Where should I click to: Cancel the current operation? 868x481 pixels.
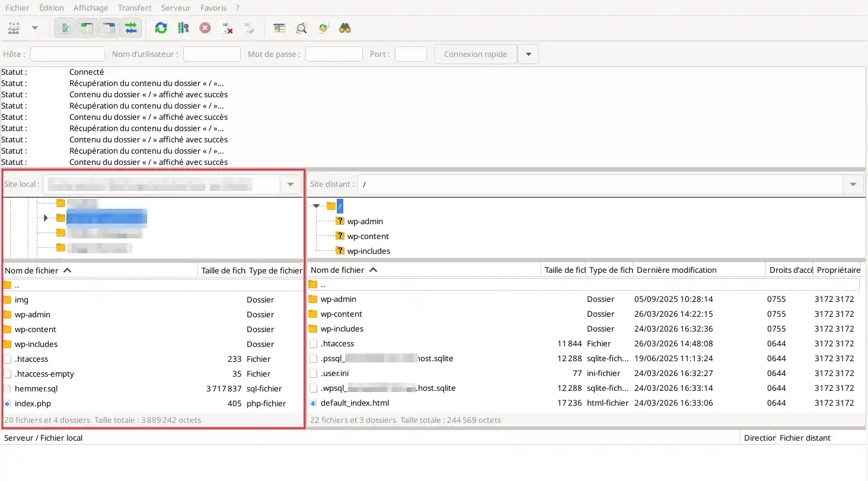[205, 28]
